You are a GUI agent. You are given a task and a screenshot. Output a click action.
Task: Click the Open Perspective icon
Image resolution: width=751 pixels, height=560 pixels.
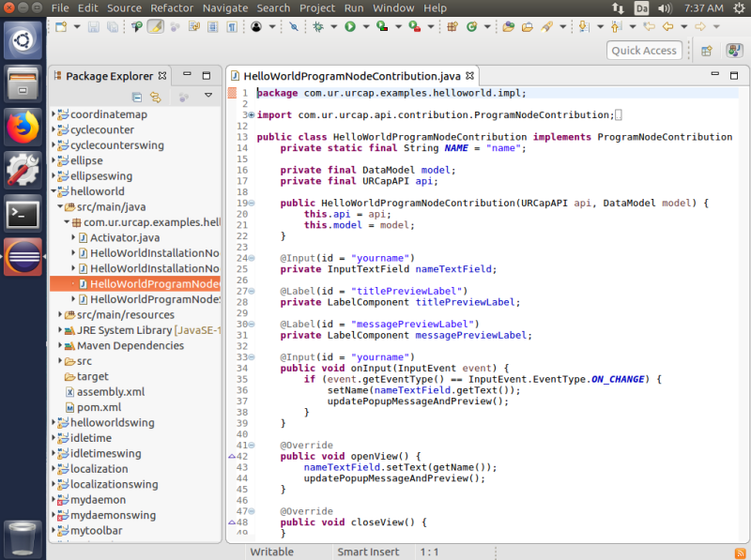(x=707, y=51)
